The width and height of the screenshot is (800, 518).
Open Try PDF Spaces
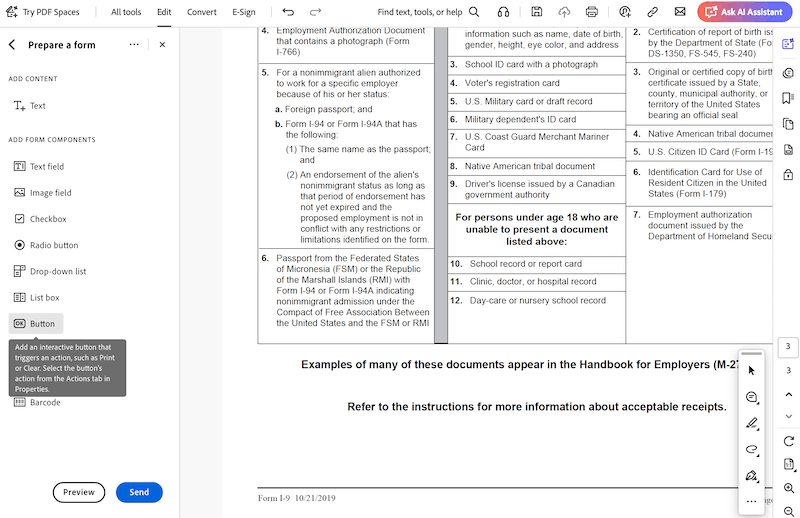click(x=43, y=12)
